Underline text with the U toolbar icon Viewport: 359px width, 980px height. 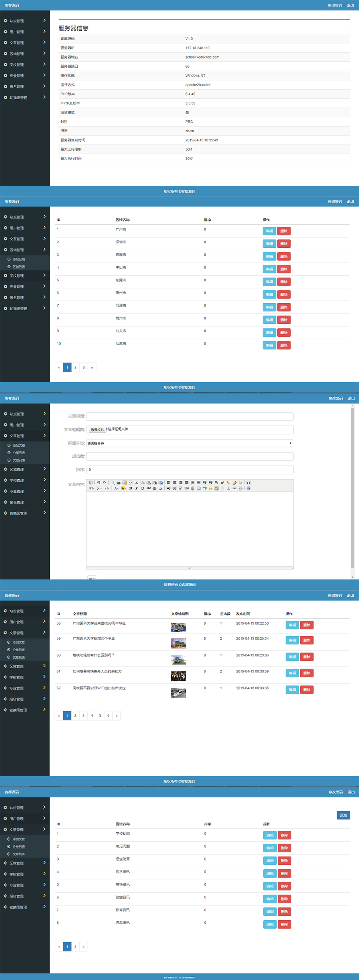(x=142, y=488)
